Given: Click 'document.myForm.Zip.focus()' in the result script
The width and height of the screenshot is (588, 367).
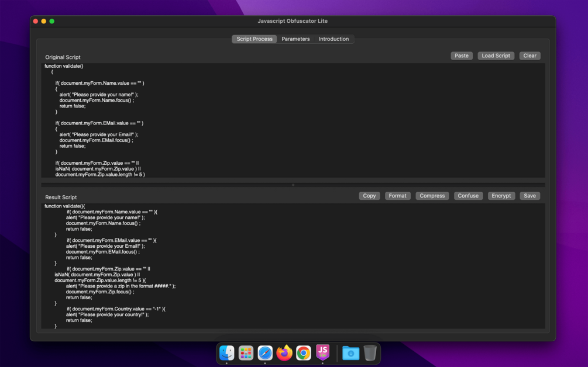Looking at the screenshot, I should tap(100, 292).
